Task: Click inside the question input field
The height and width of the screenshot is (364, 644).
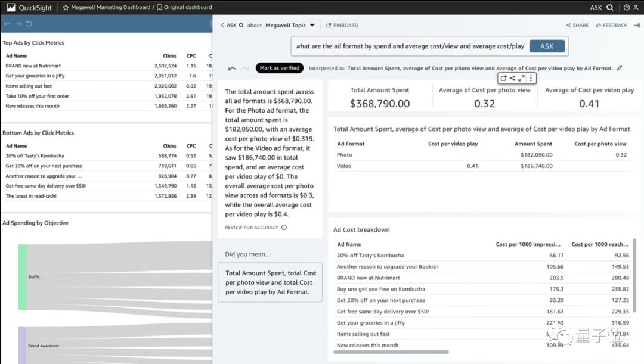Action: coord(411,46)
